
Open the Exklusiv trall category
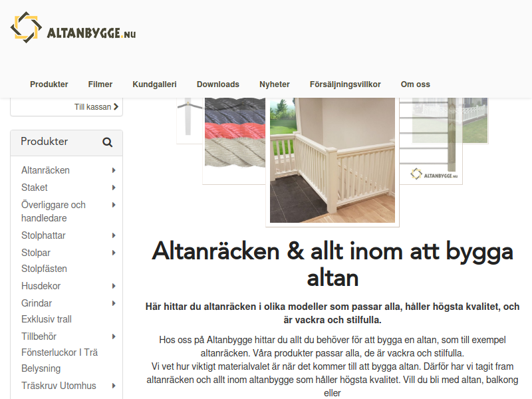pyautogui.click(x=47, y=319)
